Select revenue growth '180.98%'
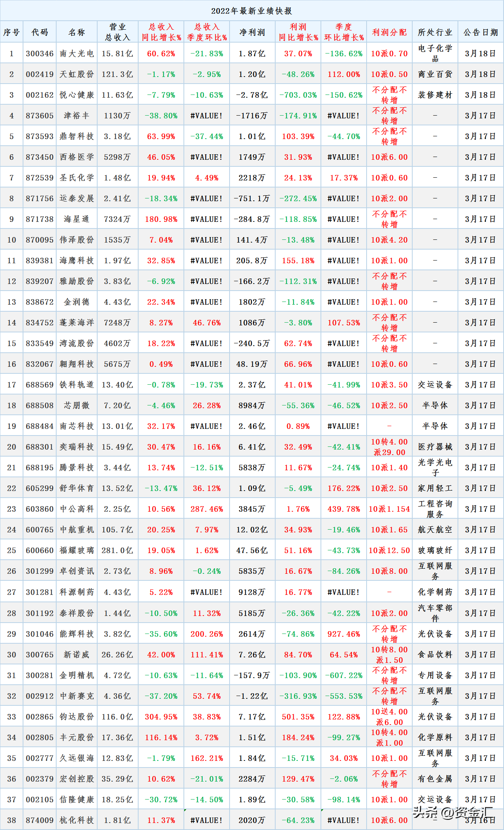This screenshot has width=504, height=830. 161,219
